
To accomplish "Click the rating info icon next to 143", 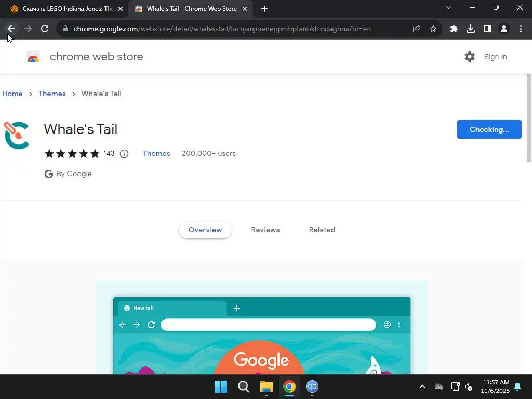I will (x=124, y=154).
